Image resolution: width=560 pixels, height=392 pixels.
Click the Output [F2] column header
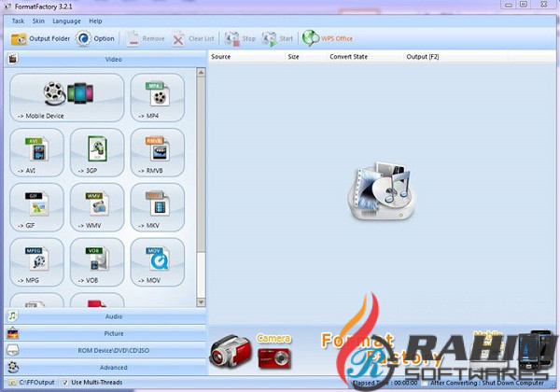[455, 56]
